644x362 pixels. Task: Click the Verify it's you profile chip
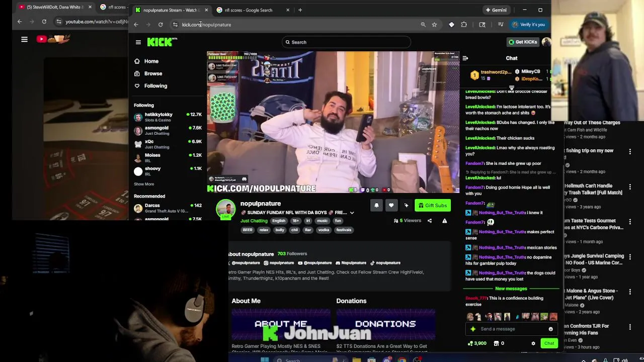pyautogui.click(x=529, y=25)
